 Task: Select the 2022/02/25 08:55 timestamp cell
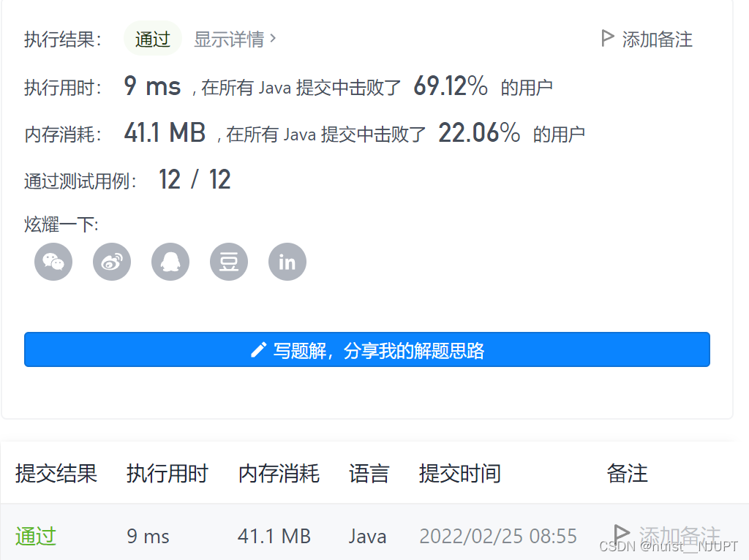click(x=498, y=536)
